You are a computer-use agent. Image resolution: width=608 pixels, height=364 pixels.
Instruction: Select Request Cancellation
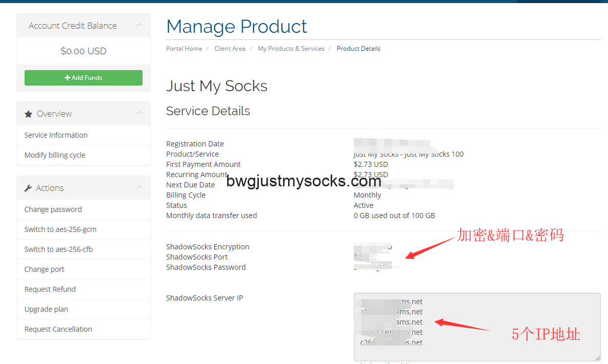(x=58, y=329)
